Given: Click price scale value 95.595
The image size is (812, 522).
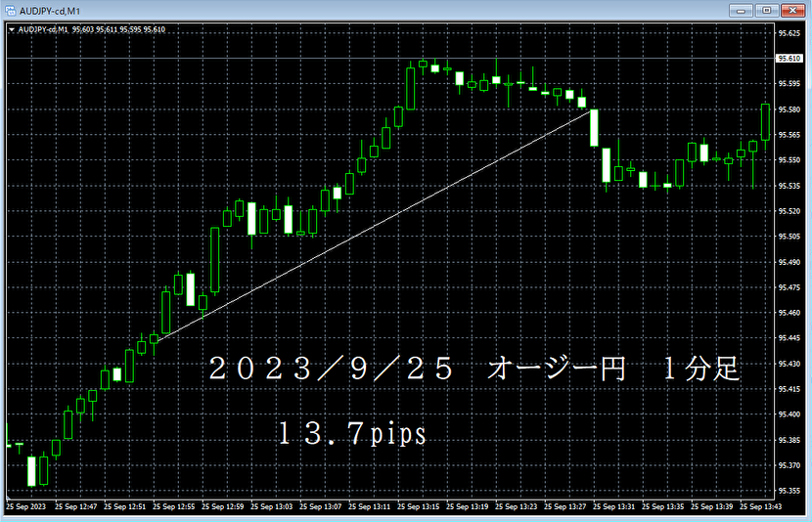Looking at the screenshot, I should (x=789, y=84).
